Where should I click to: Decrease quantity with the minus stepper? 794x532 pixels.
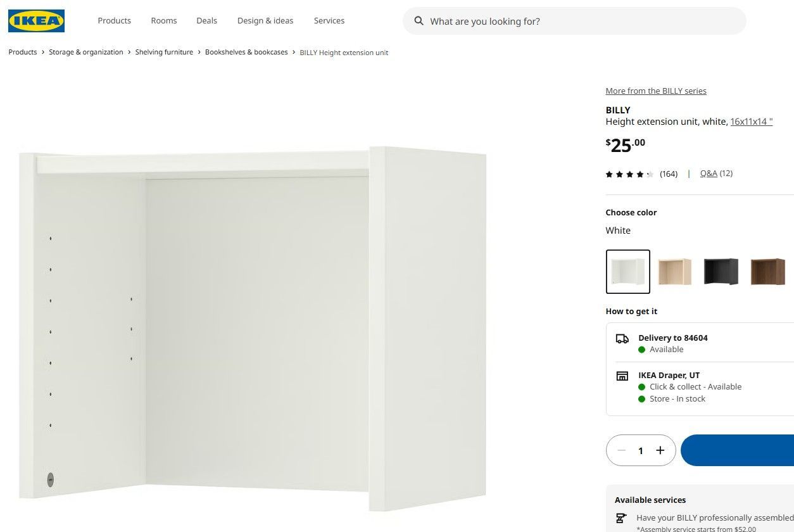pyautogui.click(x=621, y=450)
